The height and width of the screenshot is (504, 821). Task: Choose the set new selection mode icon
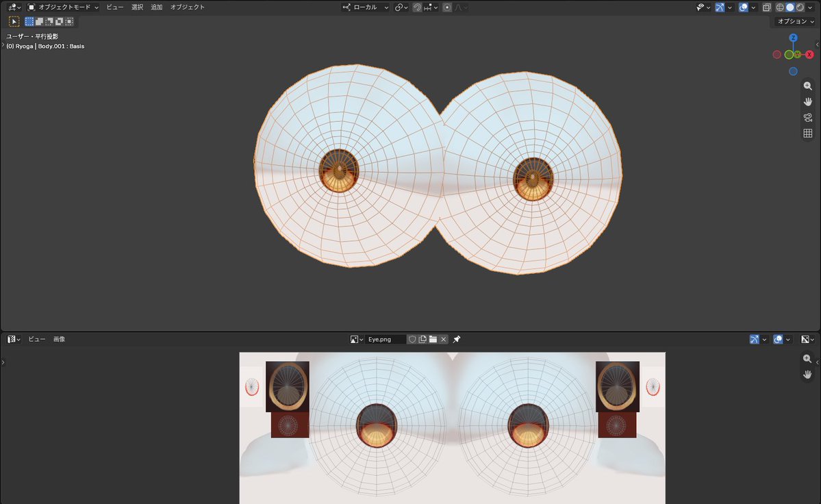(x=29, y=21)
